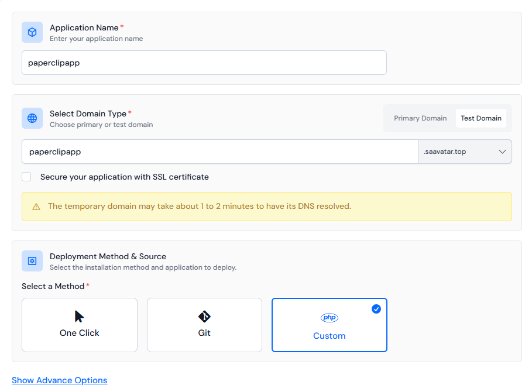Click the PHP logo in Custom card
Image resolution: width=532 pixels, height=392 pixels.
coord(329,318)
